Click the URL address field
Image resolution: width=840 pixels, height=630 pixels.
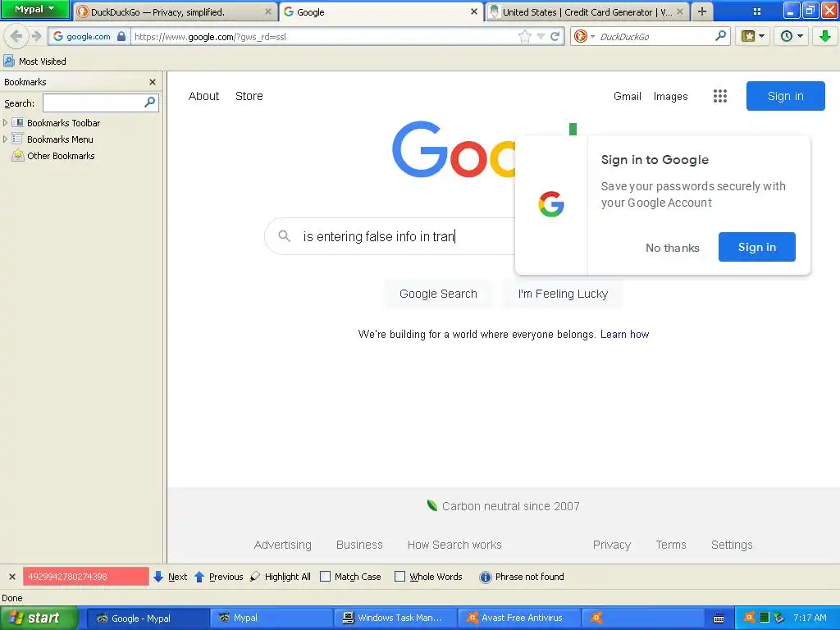pyautogui.click(x=325, y=36)
